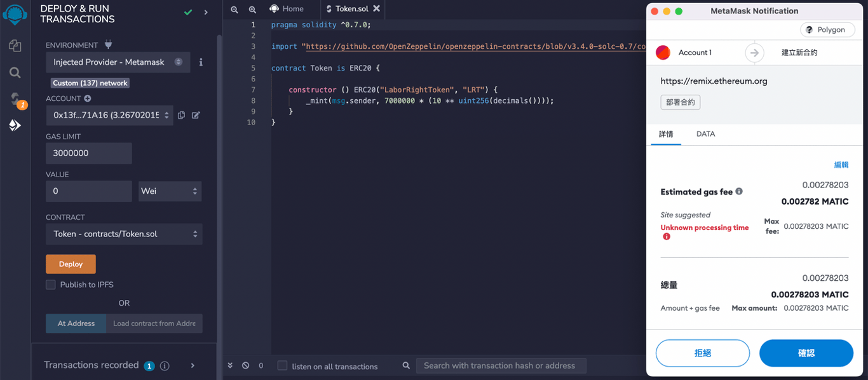The image size is (868, 380).
Task: Select the 詳情 tab in MetaMask
Action: coord(666,134)
